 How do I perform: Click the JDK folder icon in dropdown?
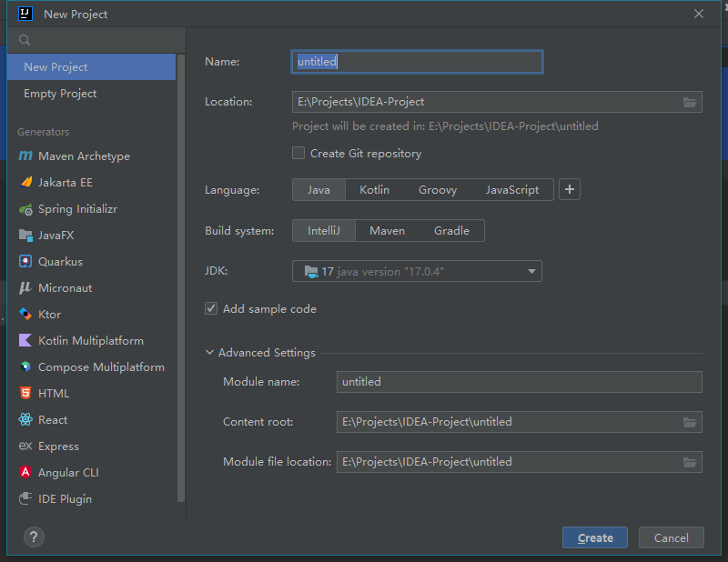[x=311, y=271]
